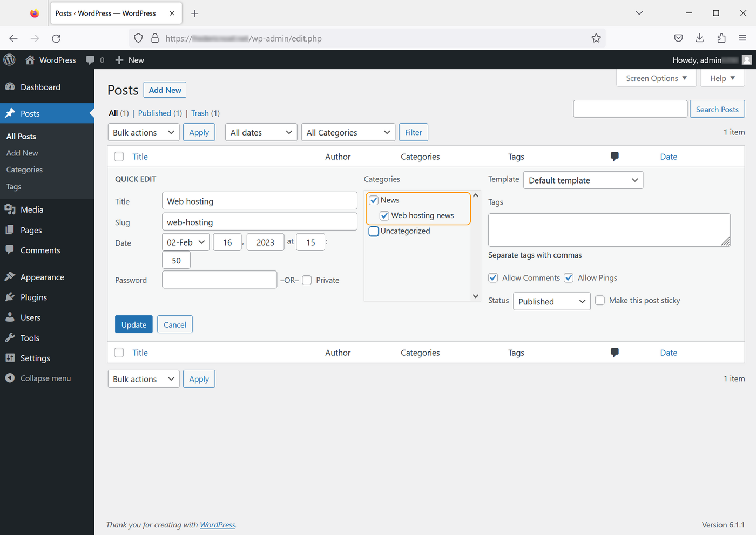
Task: Expand the Default template dropdown
Action: click(583, 180)
